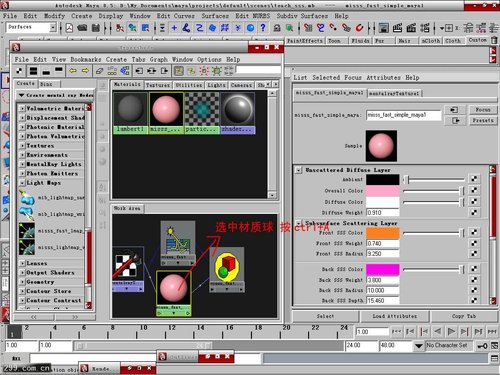This screenshot has width=500, height=375.
Task: Open Edit NURBS menu in main menu bar
Action: tap(252, 16)
